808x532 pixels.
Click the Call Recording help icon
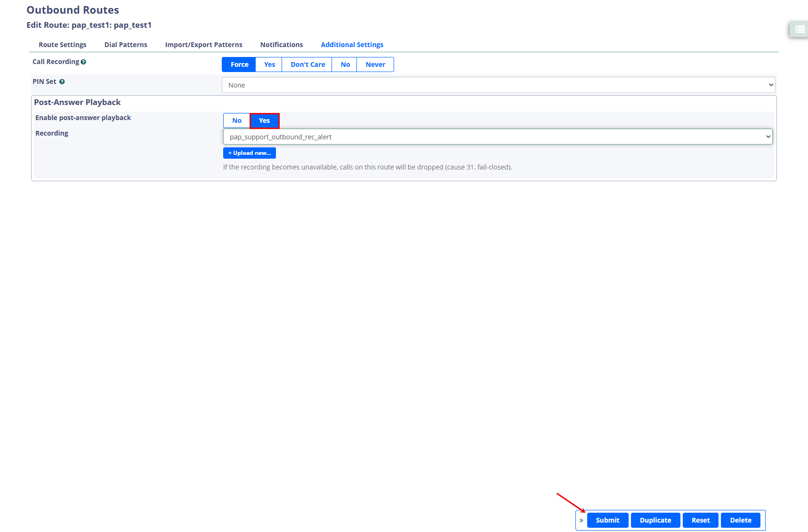pyautogui.click(x=83, y=62)
